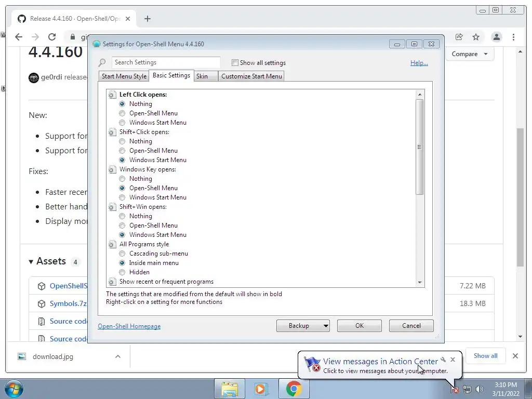Collapse the Assets section triangle
The width and height of the screenshot is (532, 399).
31,262
